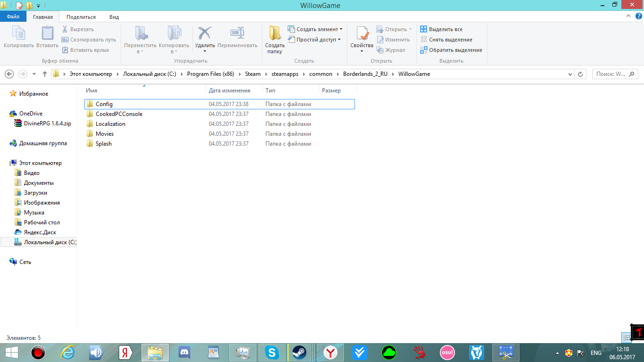Click Изменить in the ribbon
This screenshot has height=362, width=644.
[x=393, y=40]
